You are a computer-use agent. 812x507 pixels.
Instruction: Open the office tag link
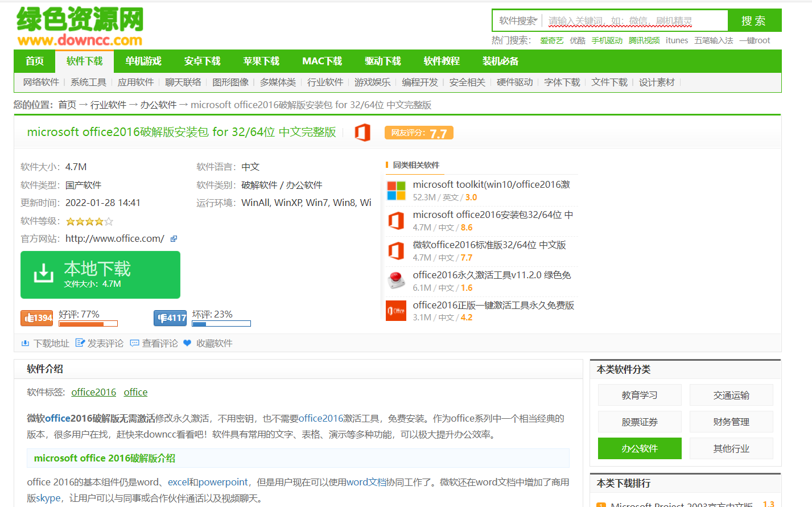[135, 392]
